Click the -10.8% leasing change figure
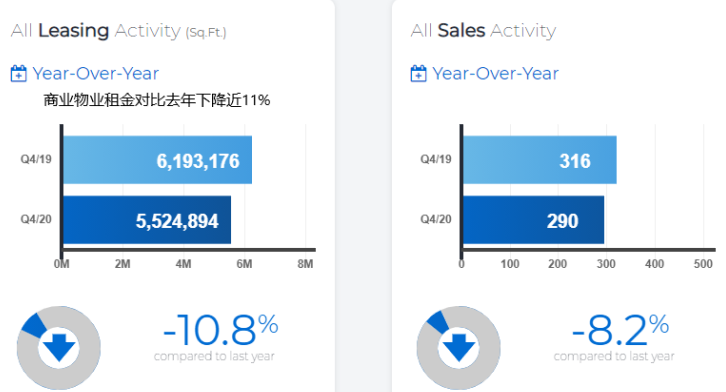Viewport: 726px width, 392px height. pyautogui.click(x=220, y=330)
